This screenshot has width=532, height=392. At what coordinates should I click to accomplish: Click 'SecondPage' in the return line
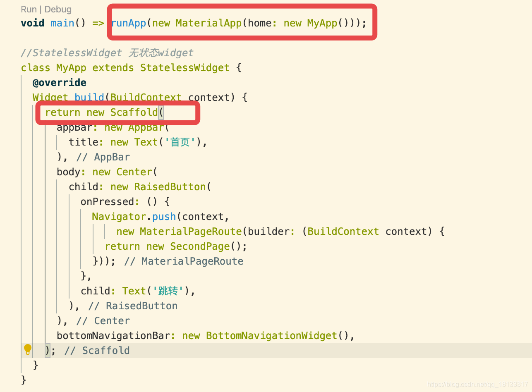[x=200, y=246]
